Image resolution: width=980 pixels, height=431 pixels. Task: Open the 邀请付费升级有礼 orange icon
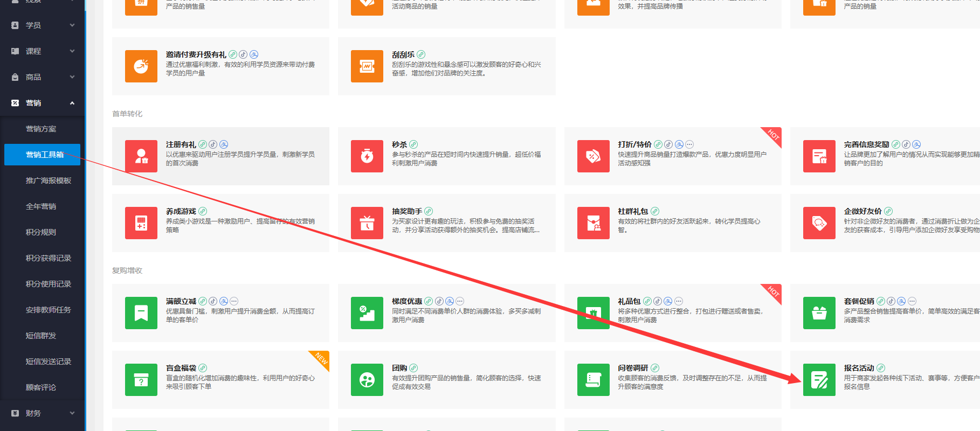141,66
